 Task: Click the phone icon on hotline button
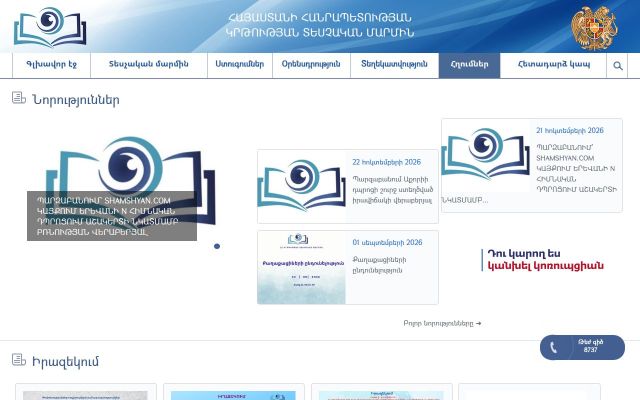[553, 347]
